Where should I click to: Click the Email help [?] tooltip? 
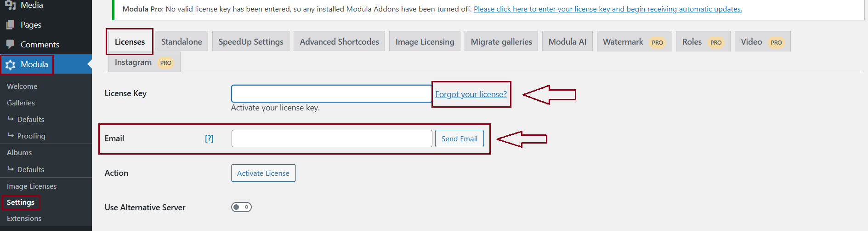click(209, 139)
